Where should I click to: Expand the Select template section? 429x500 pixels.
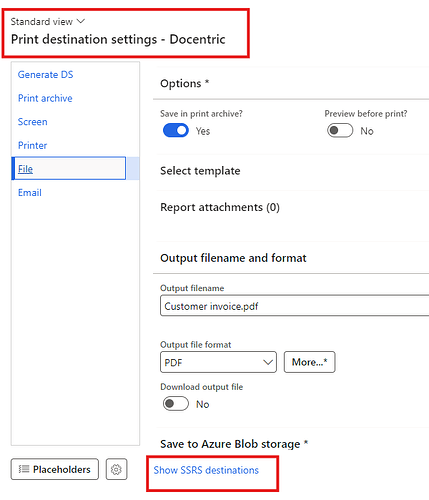(200, 171)
